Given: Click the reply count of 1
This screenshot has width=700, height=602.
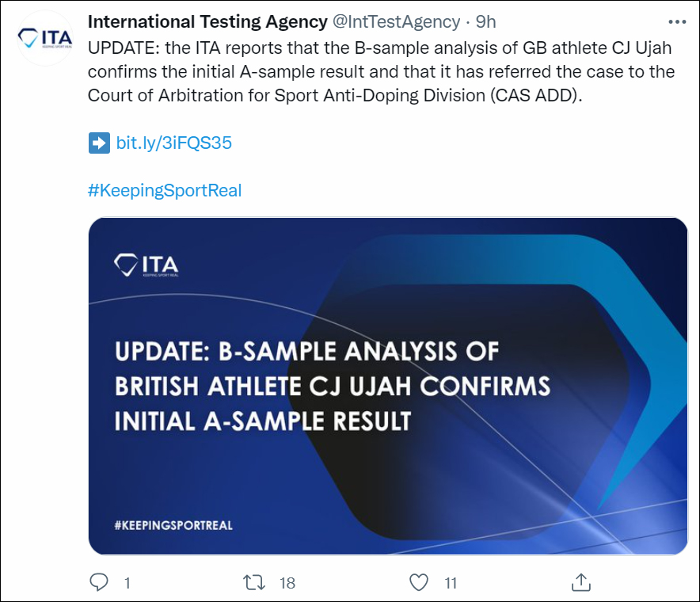Looking at the screenshot, I should pos(127,583).
